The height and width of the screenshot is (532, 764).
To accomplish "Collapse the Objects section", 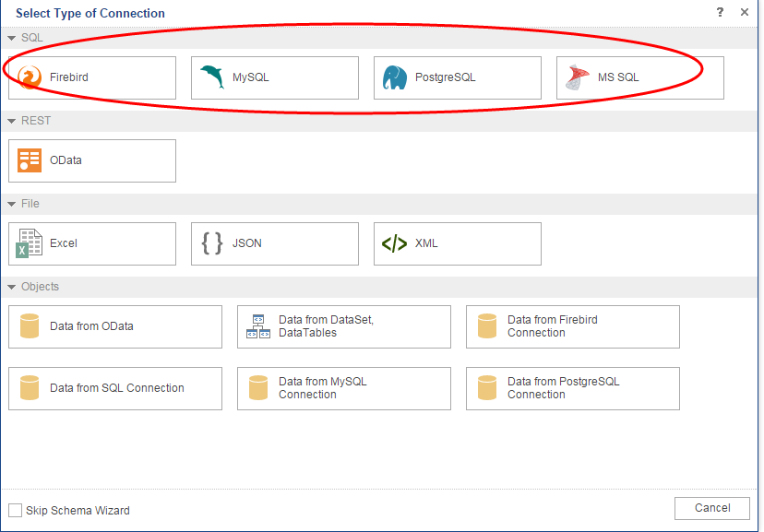I will (12, 287).
